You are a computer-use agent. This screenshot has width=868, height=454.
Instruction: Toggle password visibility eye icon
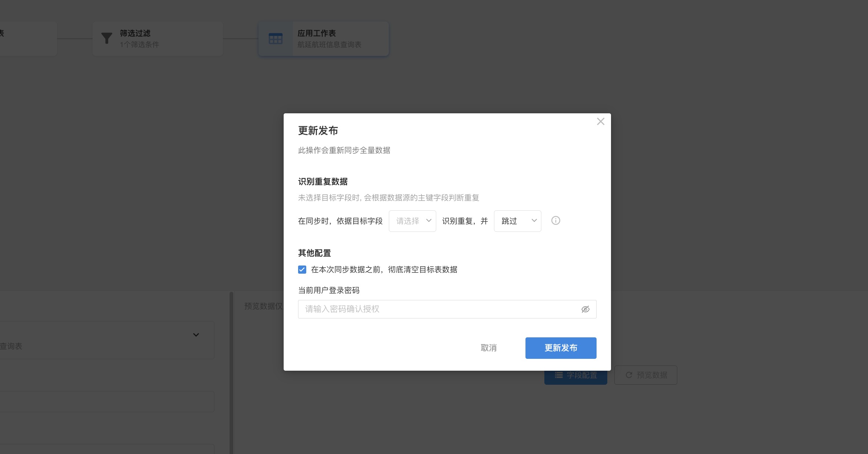point(585,309)
